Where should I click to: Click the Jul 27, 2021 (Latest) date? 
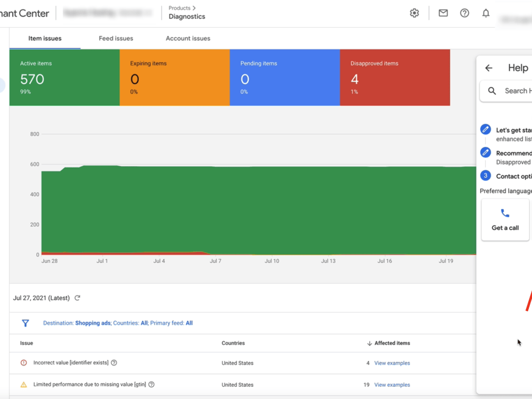[41, 298]
